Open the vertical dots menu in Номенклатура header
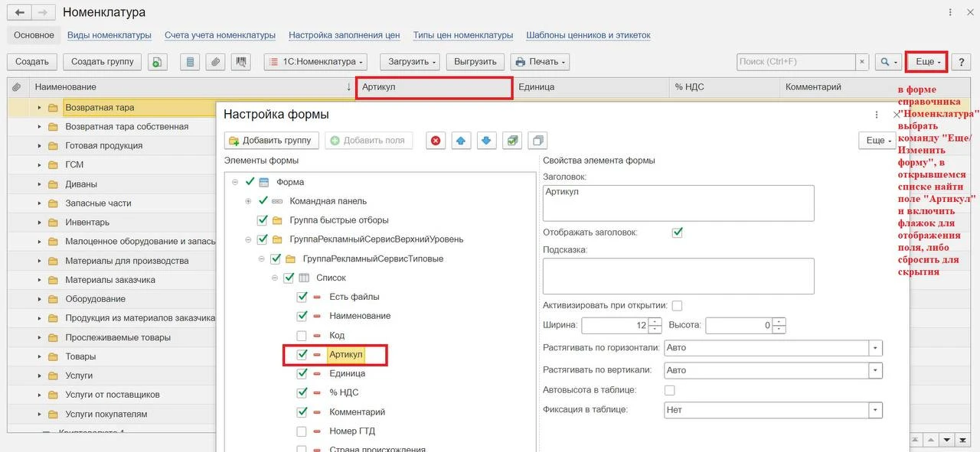 951,13
